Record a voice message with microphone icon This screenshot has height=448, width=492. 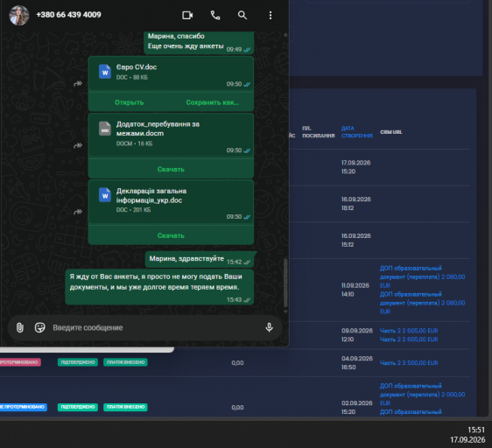click(269, 327)
